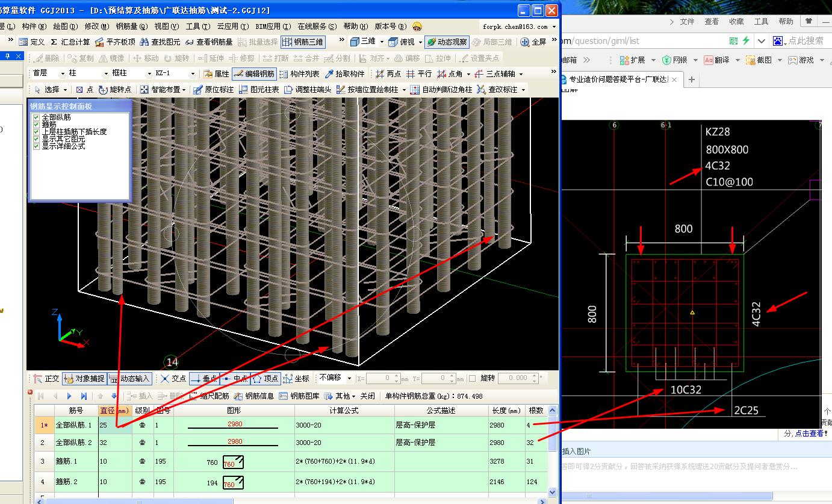The height and width of the screenshot is (504, 832).
Task: Toggle 对象捕捉 object snap
Action: [x=84, y=379]
